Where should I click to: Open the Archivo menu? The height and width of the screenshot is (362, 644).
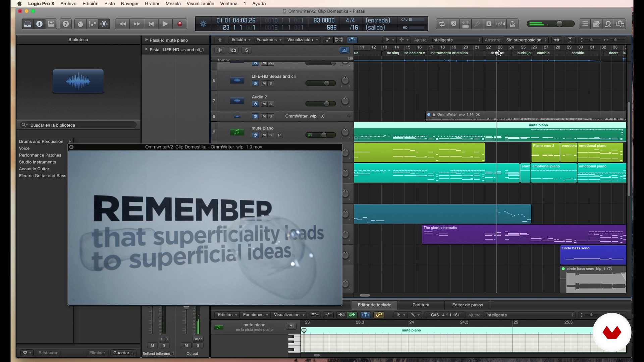pos(68,3)
